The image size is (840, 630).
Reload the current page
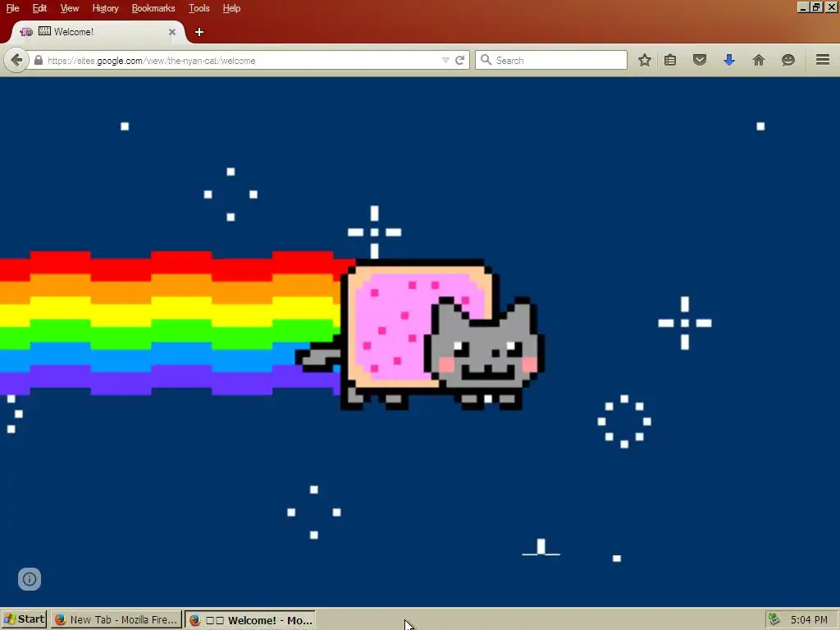pos(459,60)
